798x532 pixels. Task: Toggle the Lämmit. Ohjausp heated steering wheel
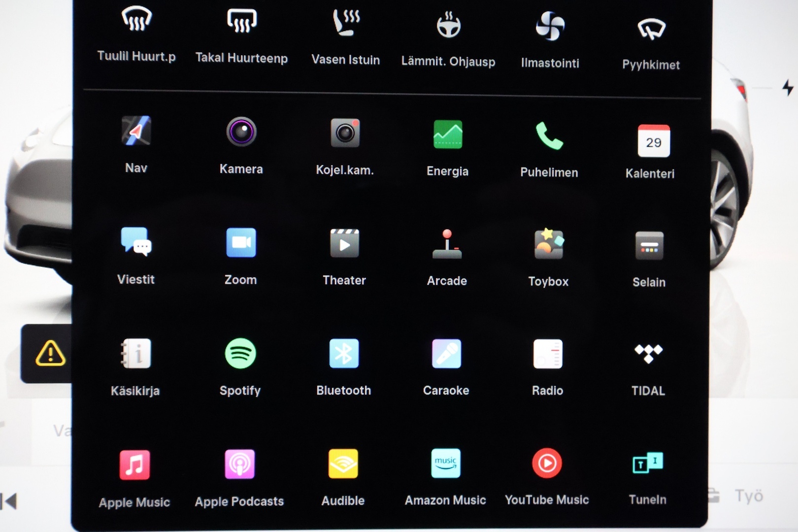coord(448,25)
